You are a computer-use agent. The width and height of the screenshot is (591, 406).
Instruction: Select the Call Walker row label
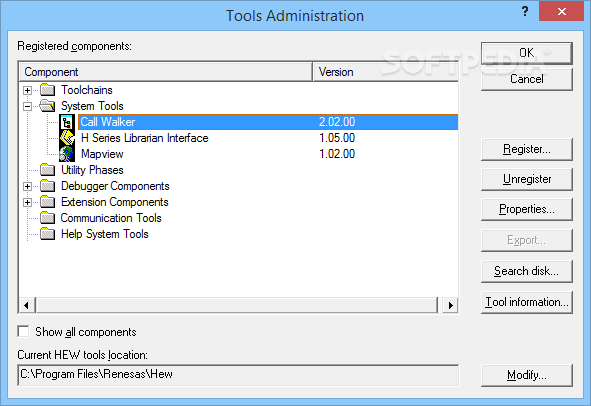pyautogui.click(x=108, y=122)
